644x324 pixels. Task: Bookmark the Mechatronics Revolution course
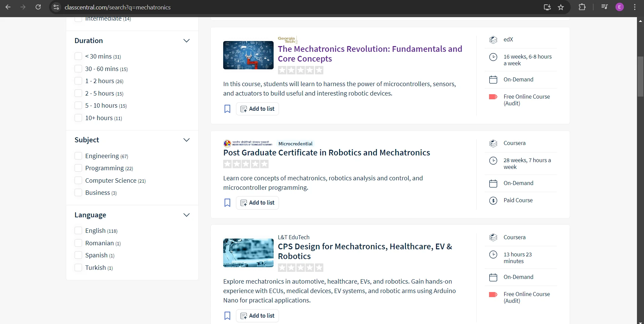click(x=228, y=109)
